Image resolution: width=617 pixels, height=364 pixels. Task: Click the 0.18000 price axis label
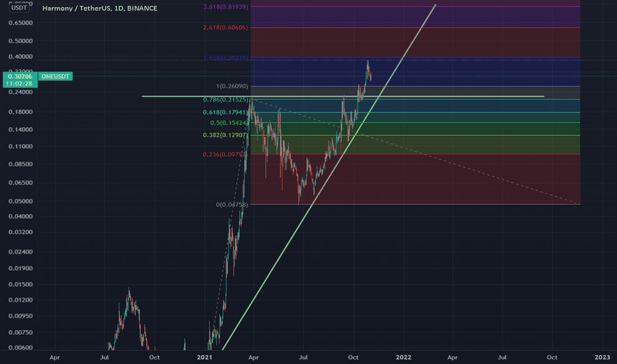(21, 112)
